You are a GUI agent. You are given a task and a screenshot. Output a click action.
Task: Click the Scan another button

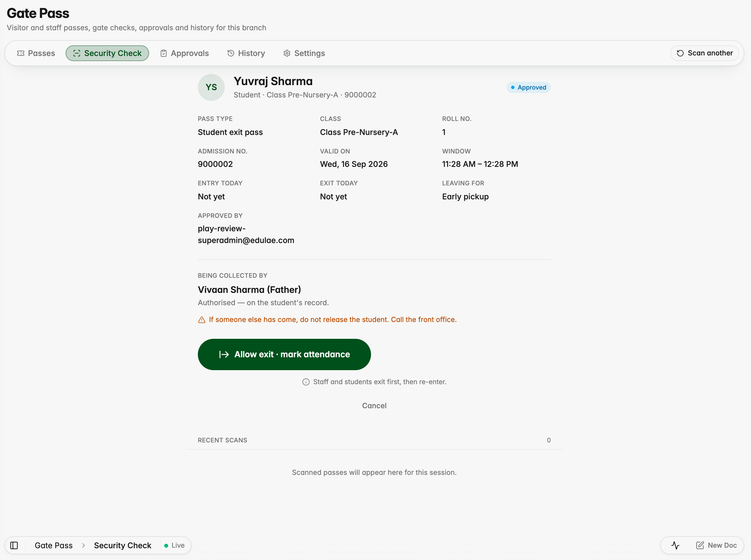coord(704,53)
